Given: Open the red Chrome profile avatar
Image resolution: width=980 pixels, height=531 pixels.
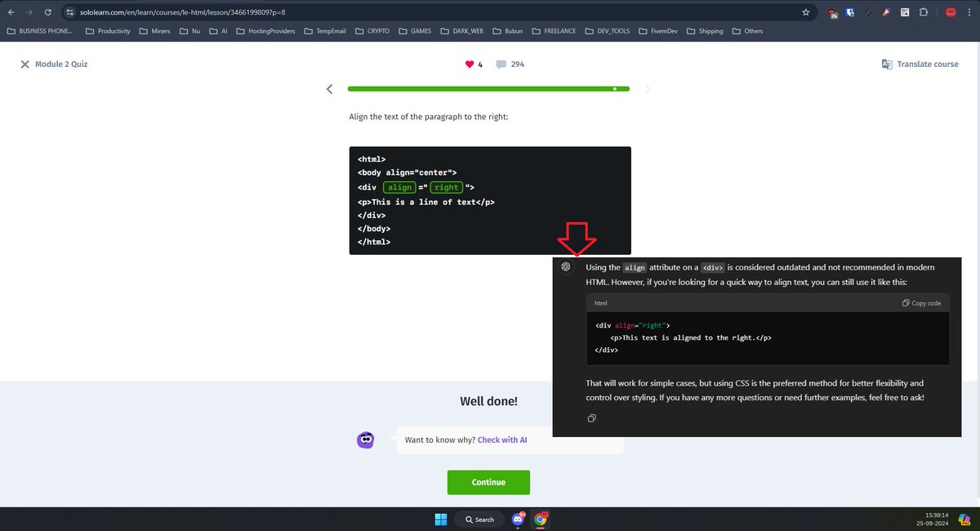Looking at the screenshot, I should [951, 12].
